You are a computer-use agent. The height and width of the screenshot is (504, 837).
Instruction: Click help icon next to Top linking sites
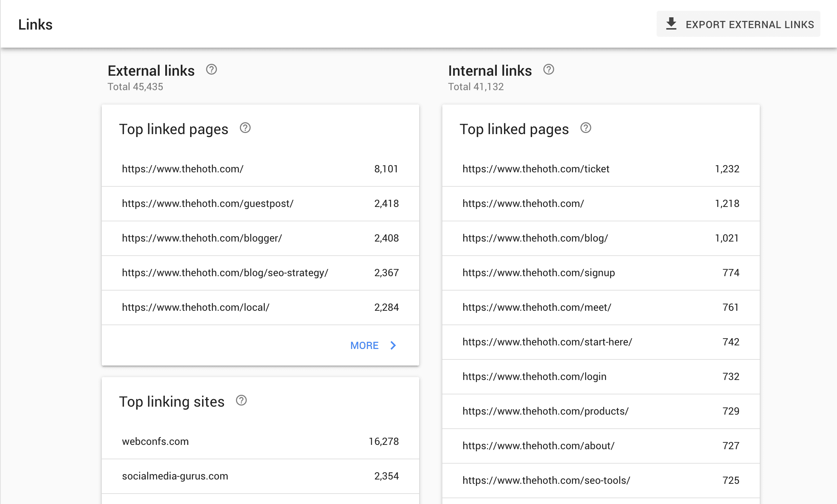point(241,401)
